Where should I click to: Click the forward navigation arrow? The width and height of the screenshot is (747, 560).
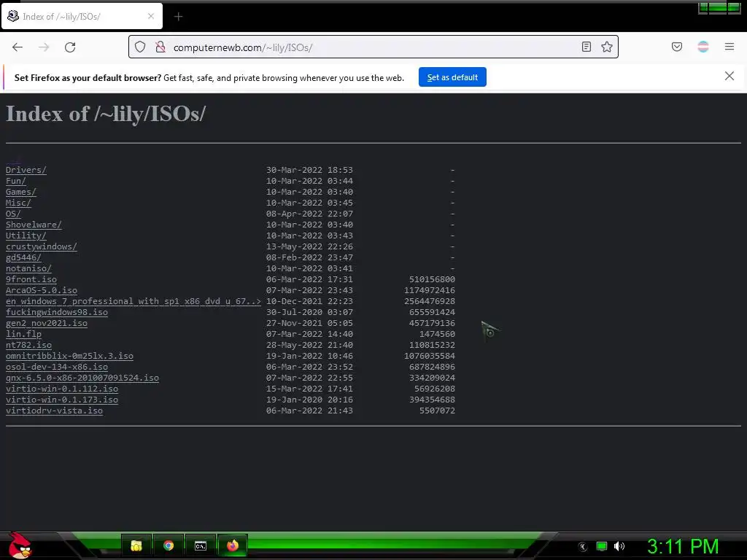[44, 47]
